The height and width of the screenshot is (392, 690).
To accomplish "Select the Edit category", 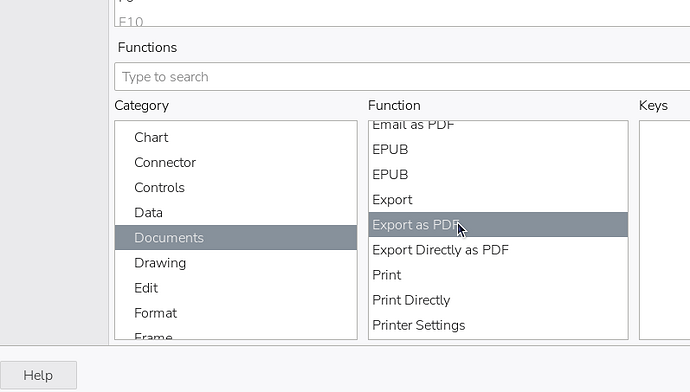I will [x=236, y=288].
